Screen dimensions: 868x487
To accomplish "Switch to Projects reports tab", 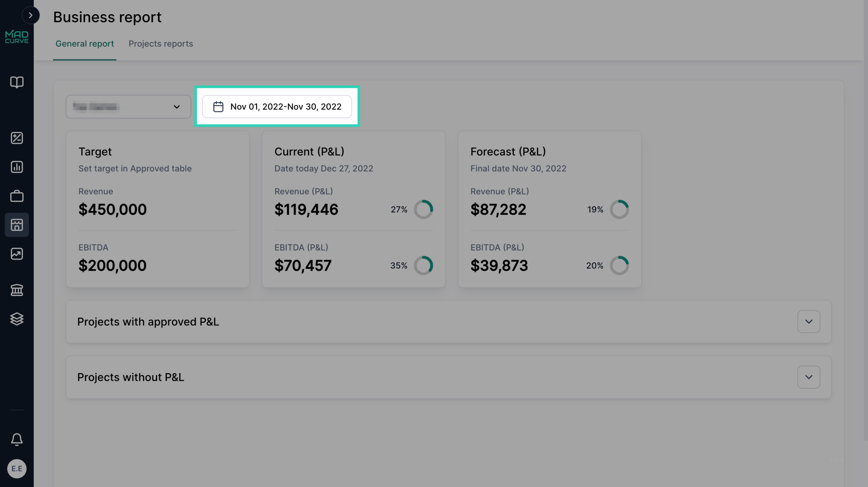I will click(161, 44).
